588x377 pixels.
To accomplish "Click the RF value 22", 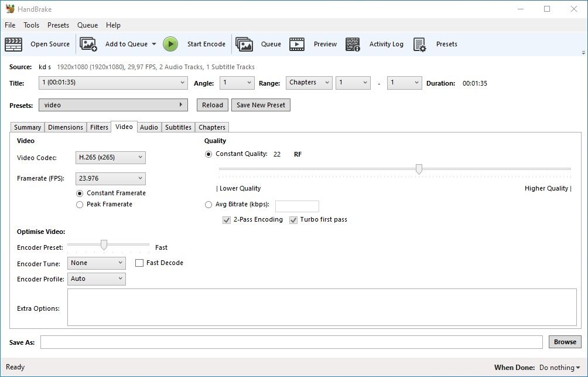I will [277, 154].
